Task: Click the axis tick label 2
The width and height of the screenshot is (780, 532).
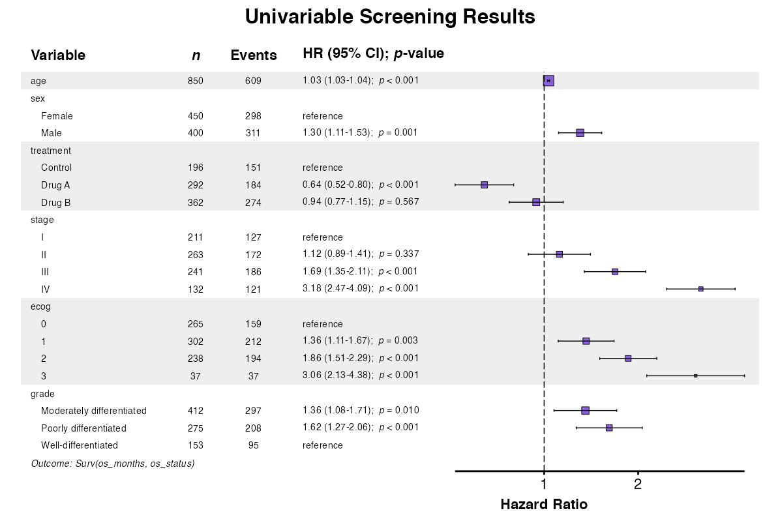Action: (x=638, y=484)
